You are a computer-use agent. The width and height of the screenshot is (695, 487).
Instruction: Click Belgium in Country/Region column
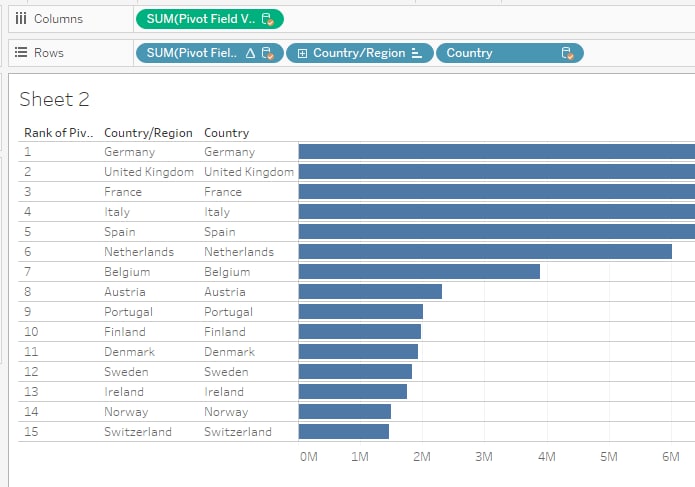127,272
